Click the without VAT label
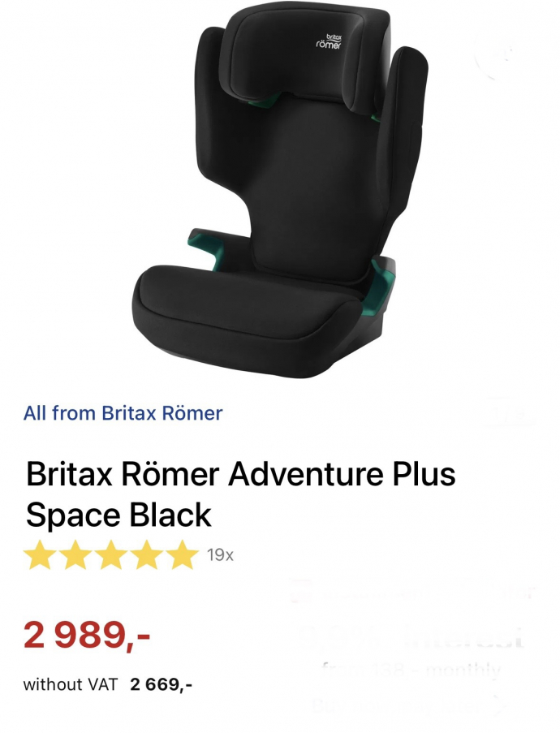The width and height of the screenshot is (560, 733). 70,684
